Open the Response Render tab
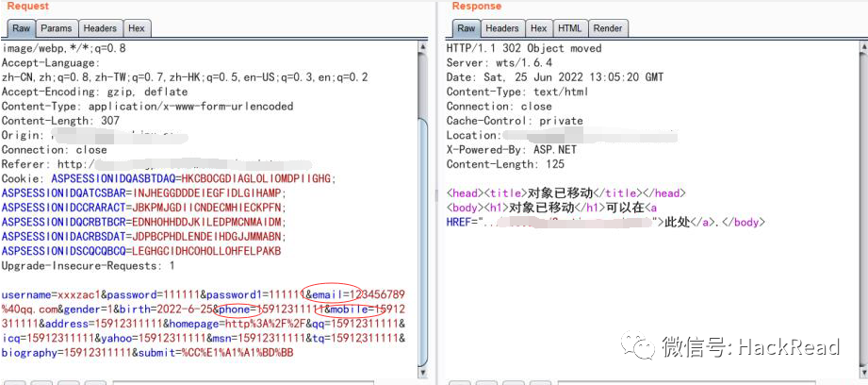This screenshot has width=868, height=385. (607, 28)
